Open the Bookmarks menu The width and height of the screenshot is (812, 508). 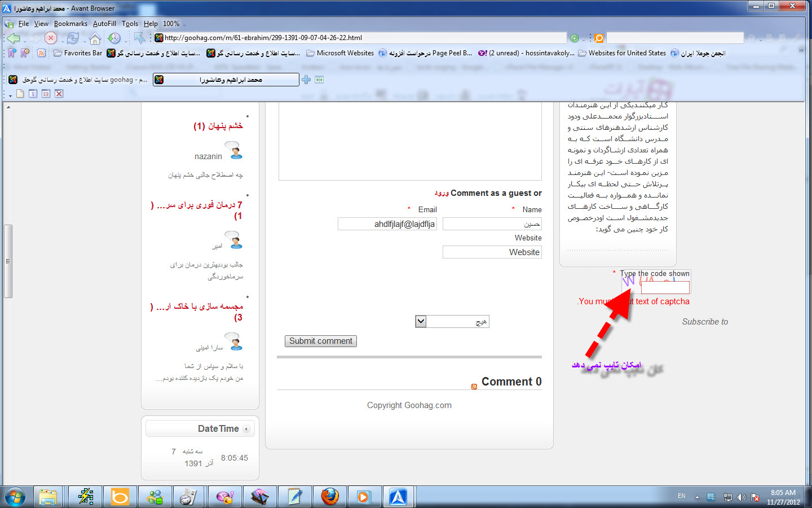[70, 24]
